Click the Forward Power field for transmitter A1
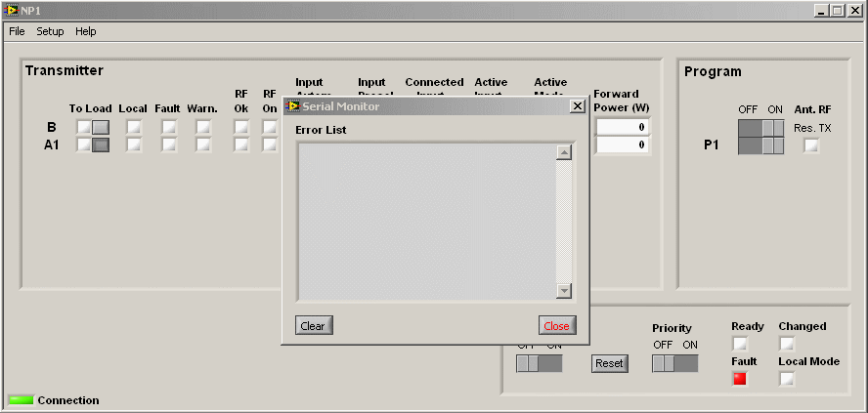The height and width of the screenshot is (413, 868). pyautogui.click(x=623, y=145)
